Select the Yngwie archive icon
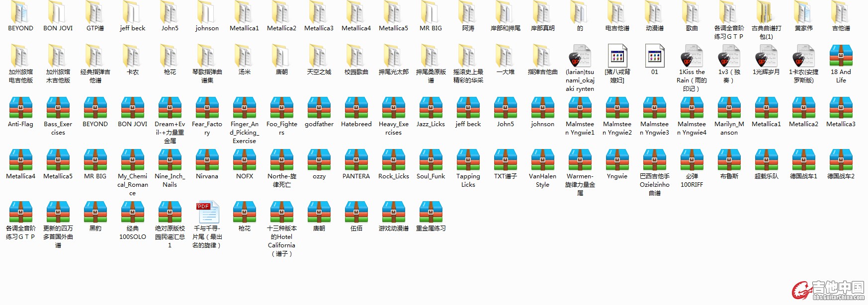Viewport: 868px width, 305px height. 617,160
